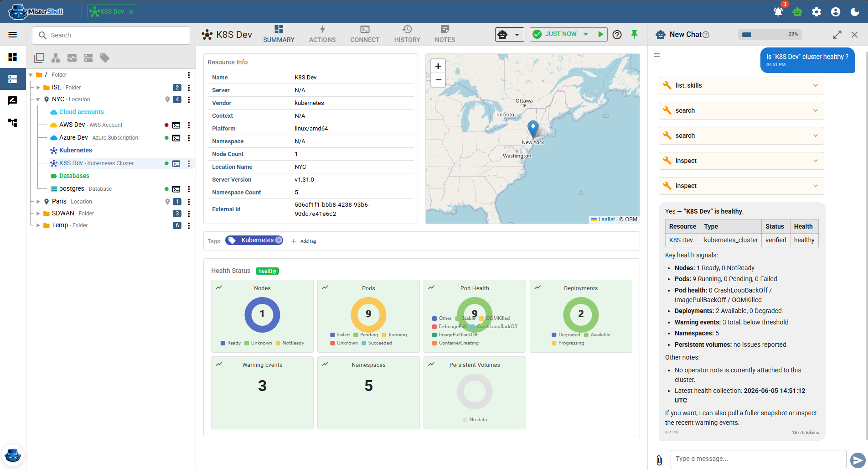868x470 pixels.
Task: Open terminal icon for AWS Dev
Action: (x=176, y=125)
